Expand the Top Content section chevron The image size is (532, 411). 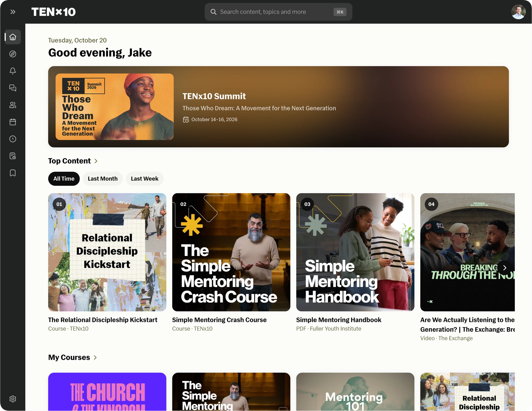96,161
